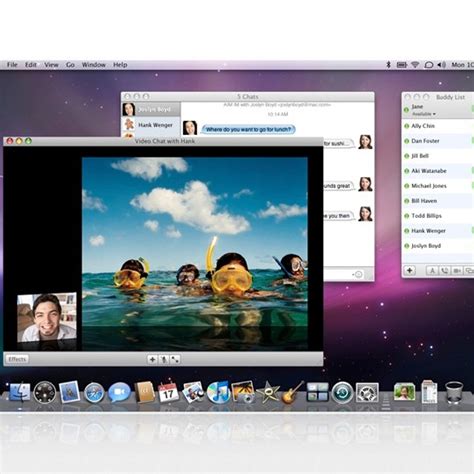
Task: Click the battery status icon
Action: pyautogui.click(x=402, y=65)
